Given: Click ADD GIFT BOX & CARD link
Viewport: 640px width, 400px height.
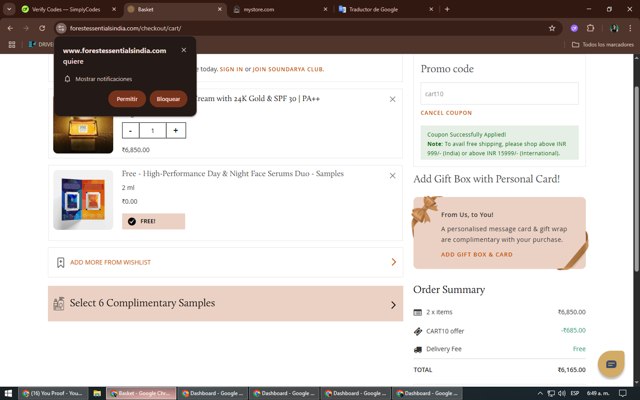Looking at the screenshot, I should [476, 254].
